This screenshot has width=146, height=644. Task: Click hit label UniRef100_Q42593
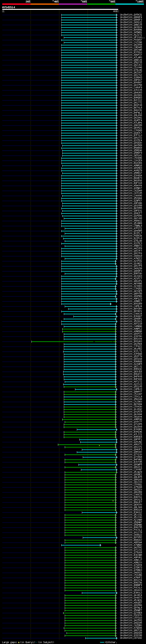[131, 620]
